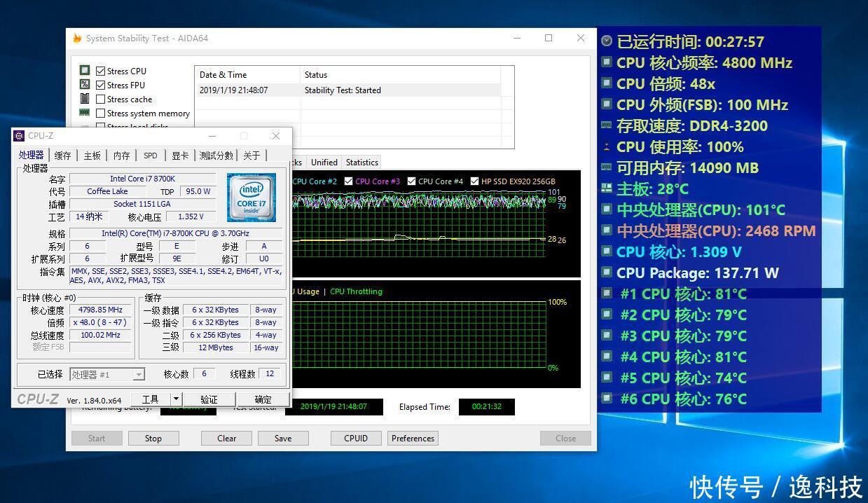Click the icon beside #3 CPU 核心
The width and height of the screenshot is (868, 503).
[x=607, y=336]
